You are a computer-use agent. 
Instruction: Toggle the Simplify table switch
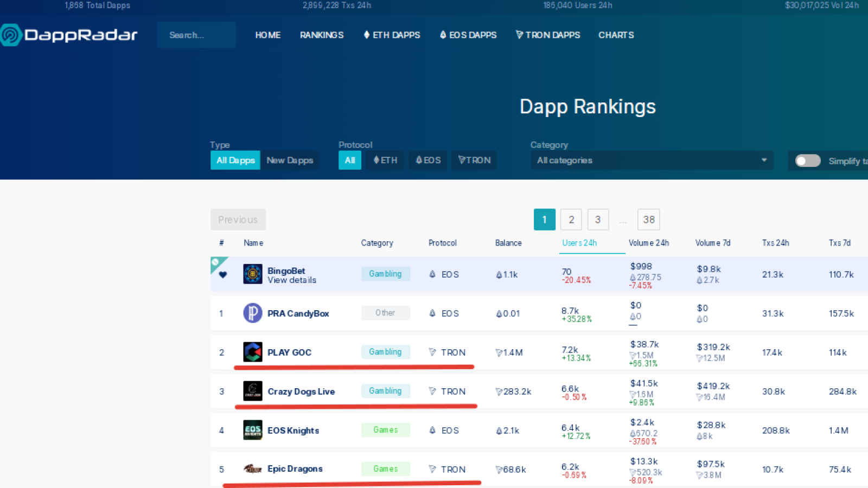[808, 161]
